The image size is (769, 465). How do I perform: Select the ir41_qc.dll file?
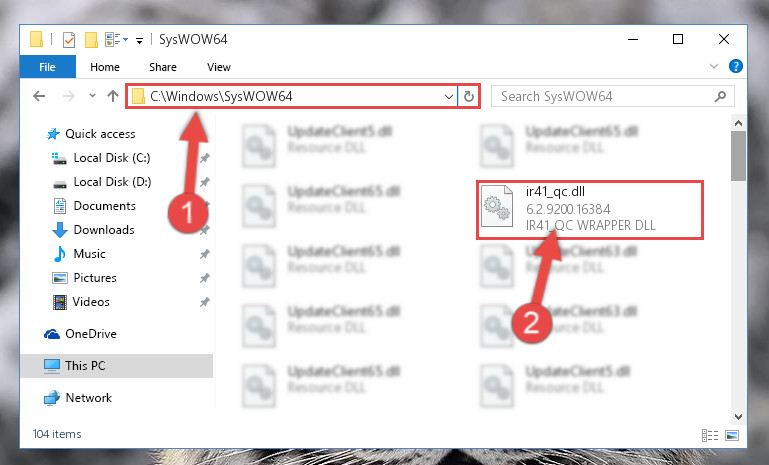pos(590,209)
